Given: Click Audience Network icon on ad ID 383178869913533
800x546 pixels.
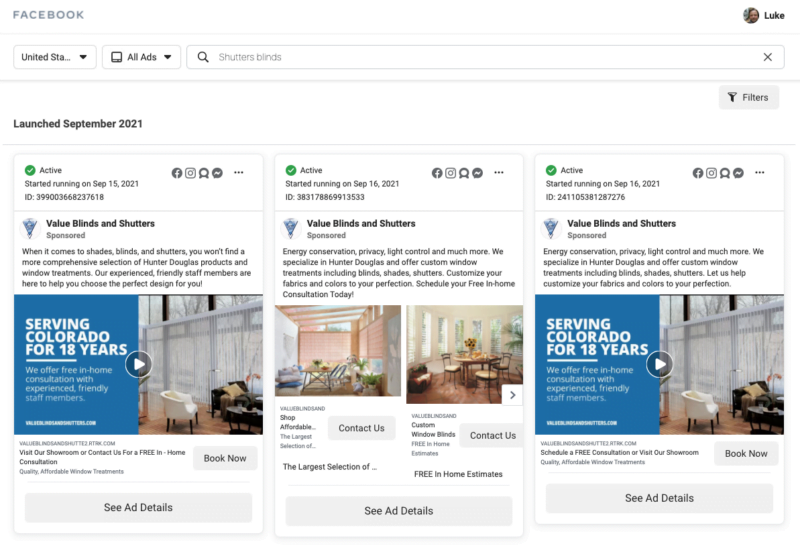Looking at the screenshot, I should pos(464,173).
